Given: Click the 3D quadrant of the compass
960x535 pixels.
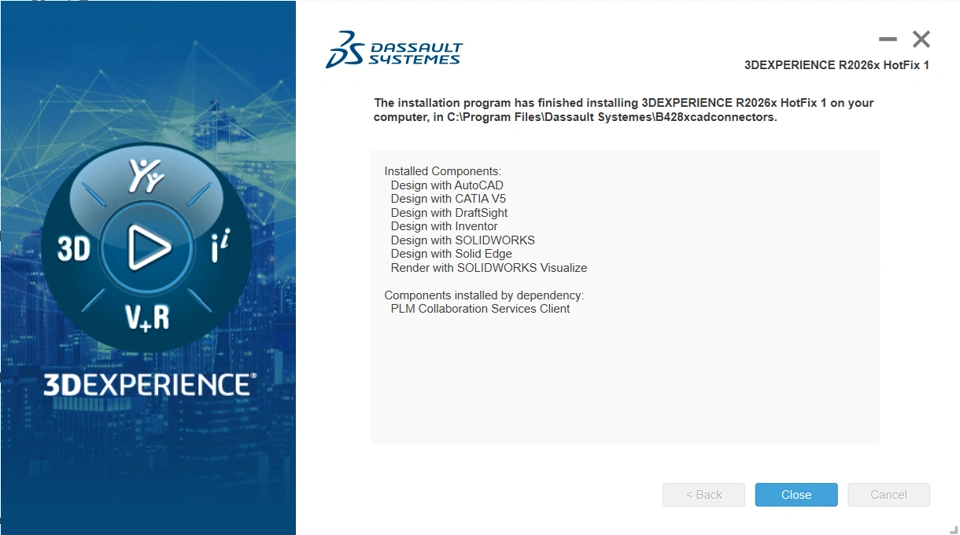Looking at the screenshot, I should click(x=73, y=249).
